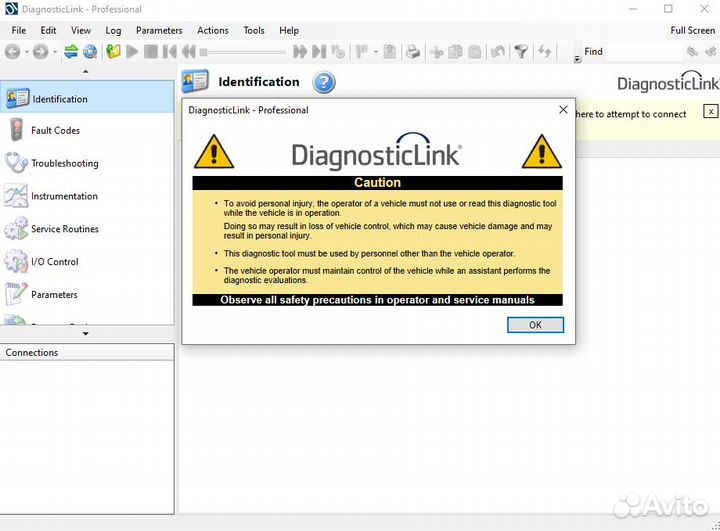Open the File menu
The height and width of the screenshot is (531, 720).
click(x=19, y=30)
